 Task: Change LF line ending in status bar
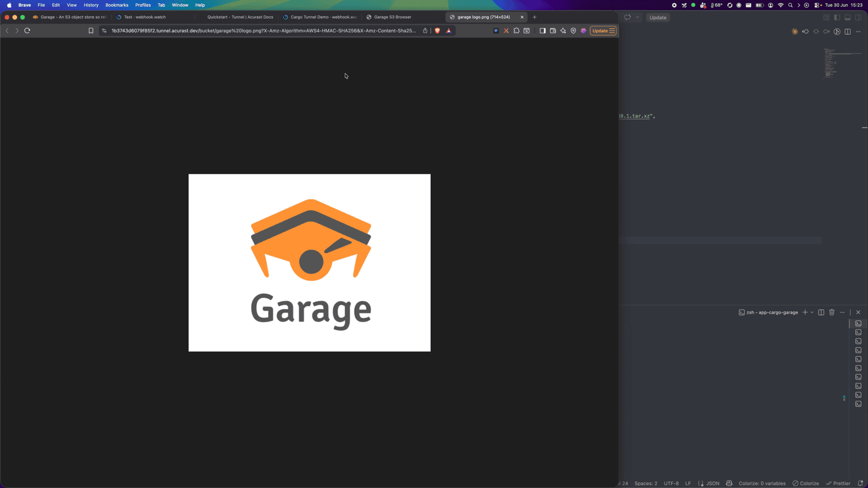pos(688,483)
